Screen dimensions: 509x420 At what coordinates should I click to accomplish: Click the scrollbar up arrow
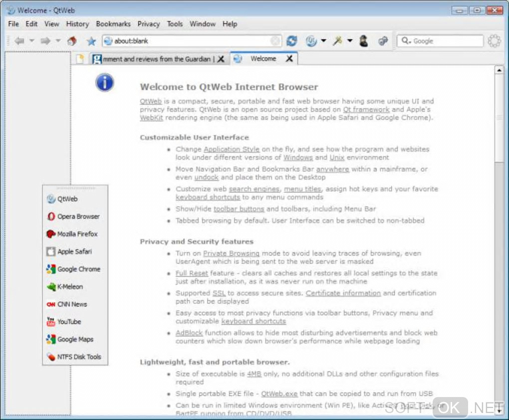click(x=499, y=70)
